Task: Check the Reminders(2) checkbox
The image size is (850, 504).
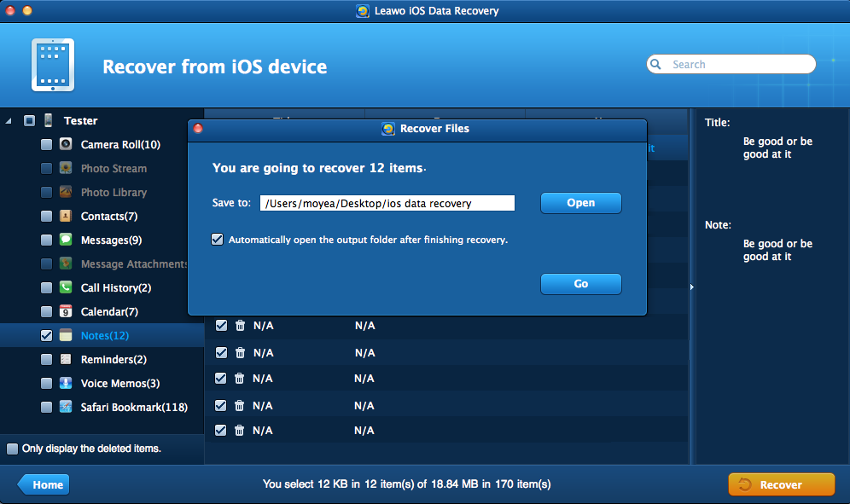Action: (47, 359)
